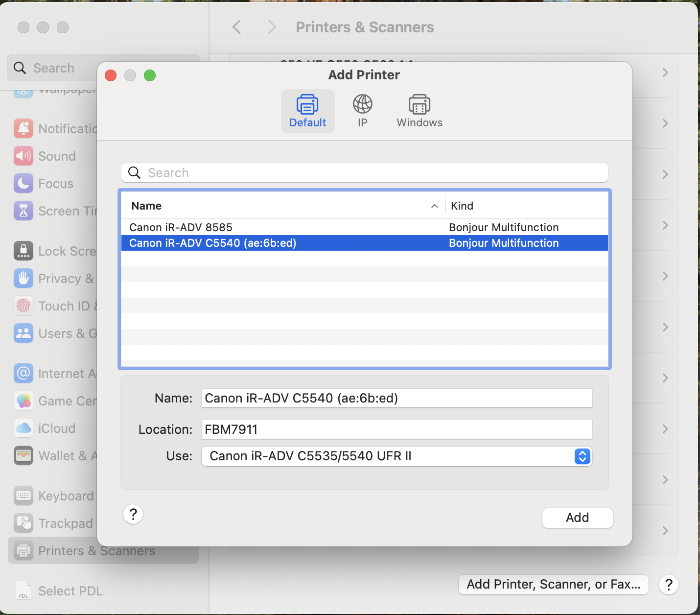
Task: Click the Select PDL icon
Action: [x=23, y=590]
